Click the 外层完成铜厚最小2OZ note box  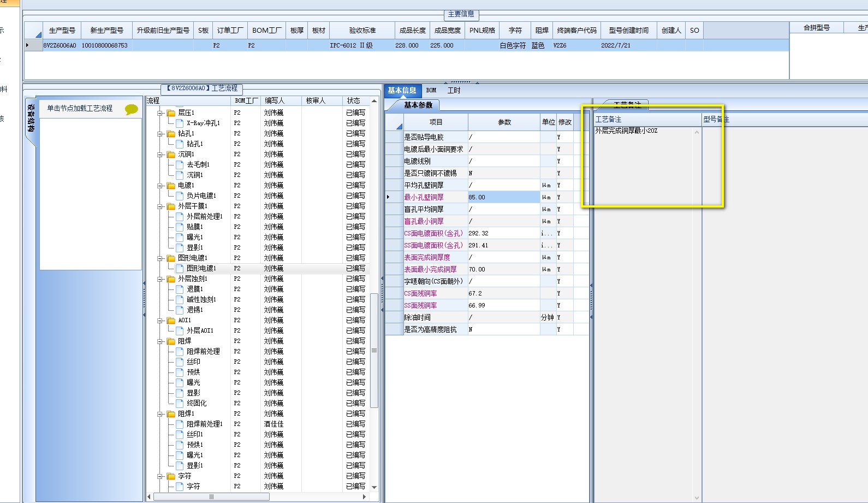[644, 315]
